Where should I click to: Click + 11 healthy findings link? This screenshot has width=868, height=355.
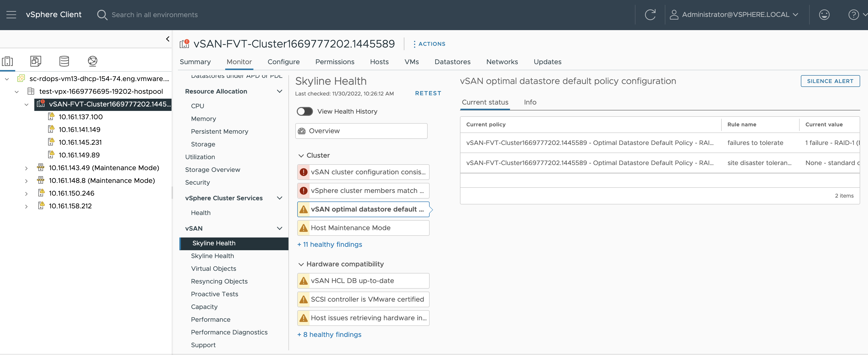tap(331, 244)
